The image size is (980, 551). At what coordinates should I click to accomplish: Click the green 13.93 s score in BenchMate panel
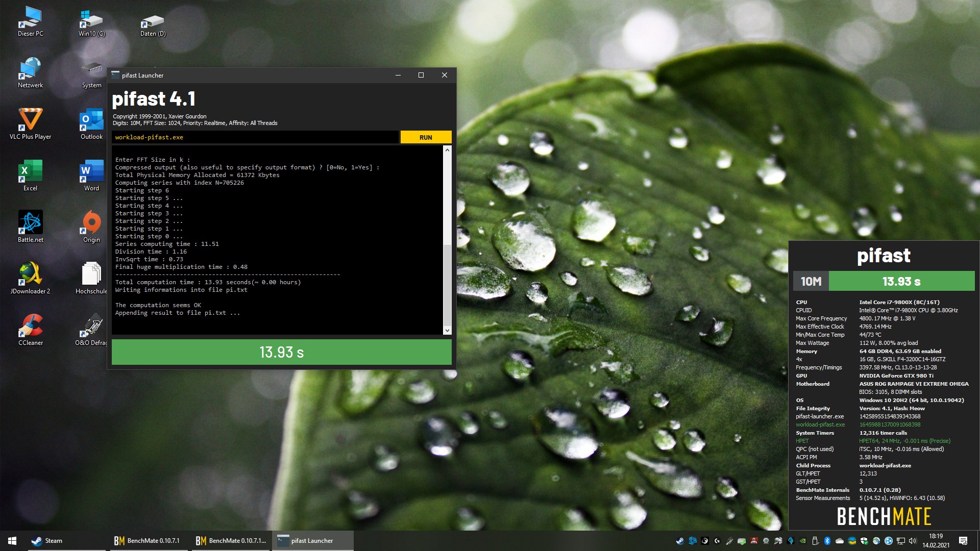[901, 281]
